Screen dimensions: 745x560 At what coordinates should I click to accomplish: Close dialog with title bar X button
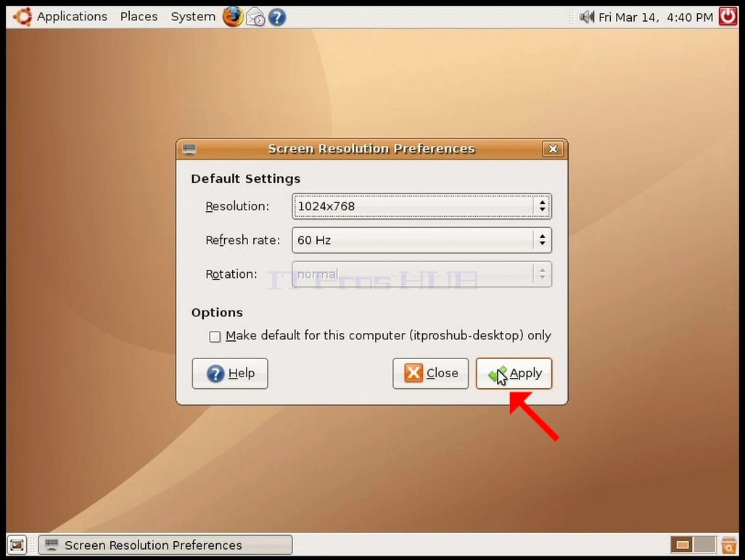click(x=553, y=149)
